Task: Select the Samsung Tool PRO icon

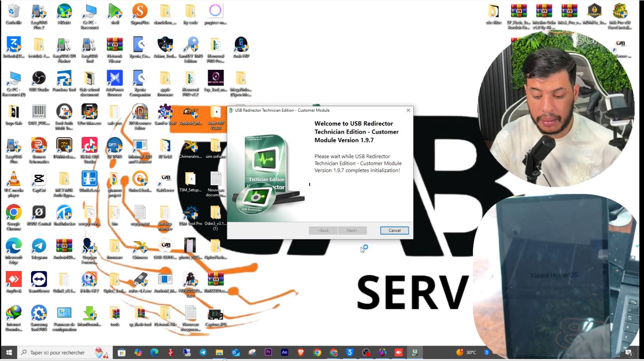Action: [39, 318]
